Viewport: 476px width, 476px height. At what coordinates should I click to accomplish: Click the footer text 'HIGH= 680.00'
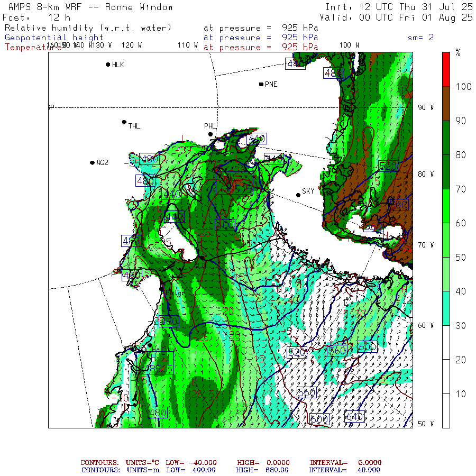tap(262, 470)
